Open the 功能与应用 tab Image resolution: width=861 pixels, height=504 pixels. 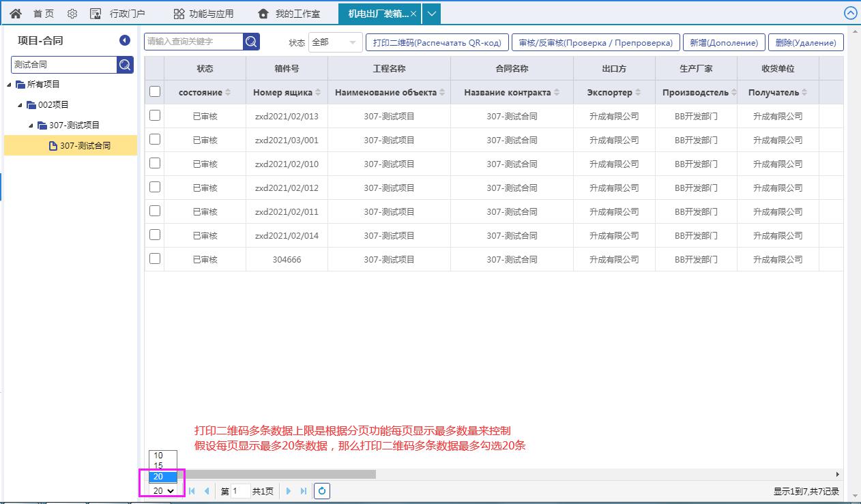coord(203,14)
